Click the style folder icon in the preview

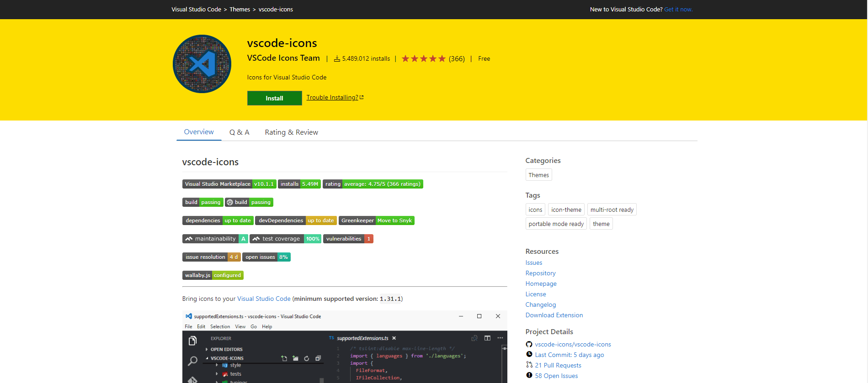pyautogui.click(x=225, y=365)
